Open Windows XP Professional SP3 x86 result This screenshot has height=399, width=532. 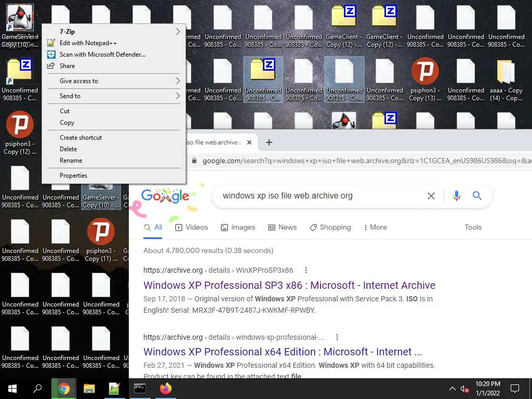coord(289,285)
